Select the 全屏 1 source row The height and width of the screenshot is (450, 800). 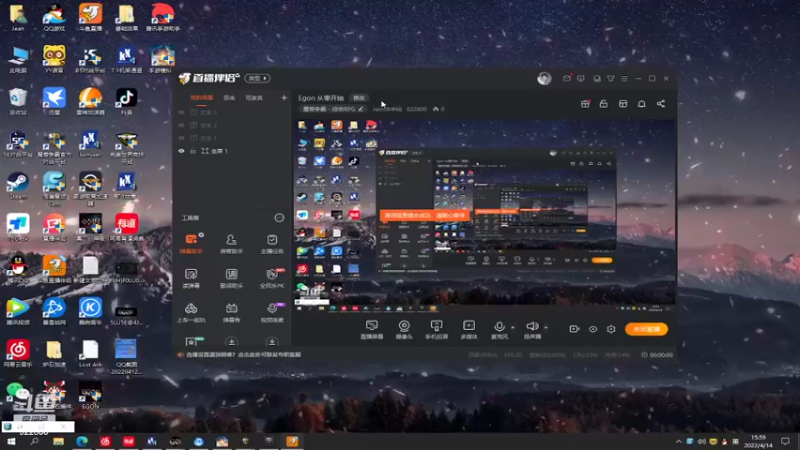pos(232,151)
